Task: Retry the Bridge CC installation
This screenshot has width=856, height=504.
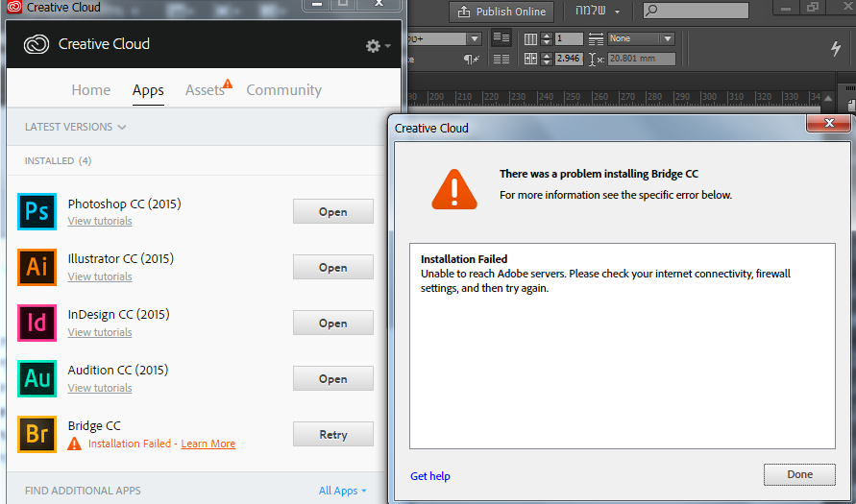Action: tap(333, 434)
